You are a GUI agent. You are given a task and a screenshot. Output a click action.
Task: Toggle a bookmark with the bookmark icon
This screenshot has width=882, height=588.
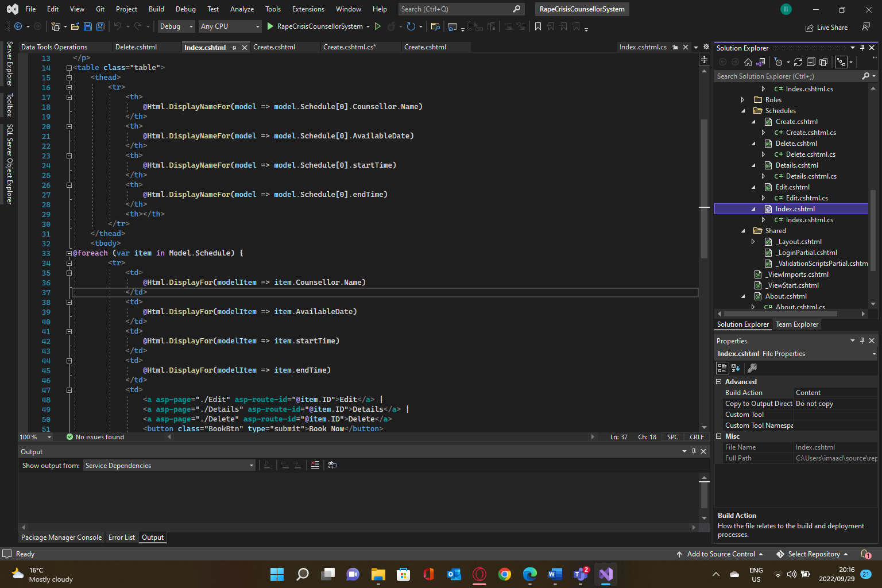click(538, 26)
